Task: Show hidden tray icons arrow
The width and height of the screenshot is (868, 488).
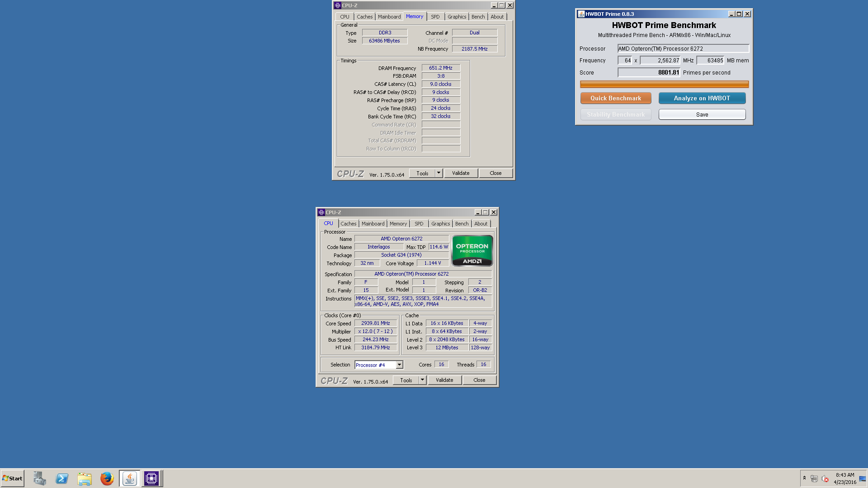Action: 804,478
